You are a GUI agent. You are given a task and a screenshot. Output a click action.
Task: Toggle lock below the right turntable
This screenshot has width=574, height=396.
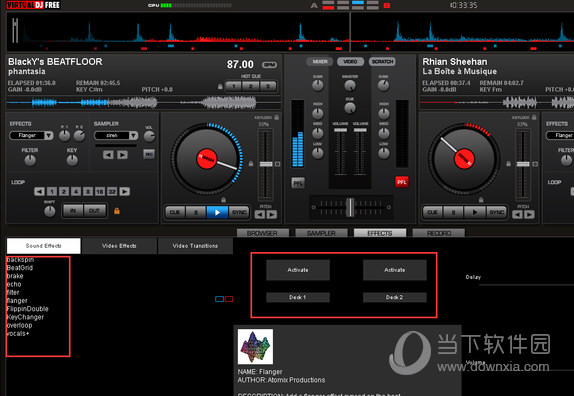(x=481, y=200)
